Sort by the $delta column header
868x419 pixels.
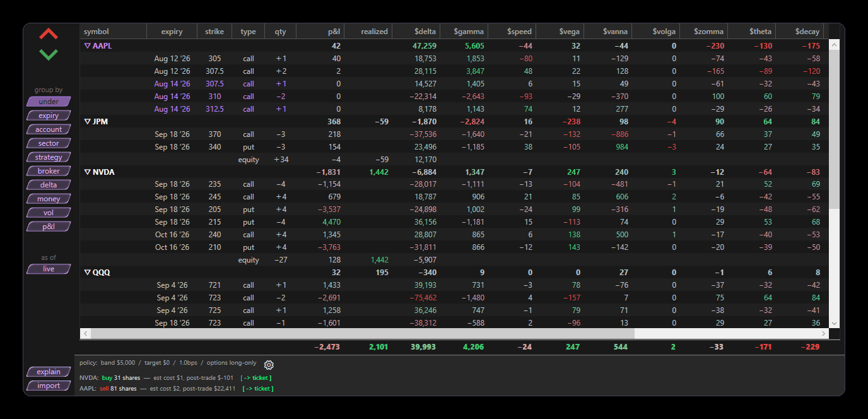425,32
